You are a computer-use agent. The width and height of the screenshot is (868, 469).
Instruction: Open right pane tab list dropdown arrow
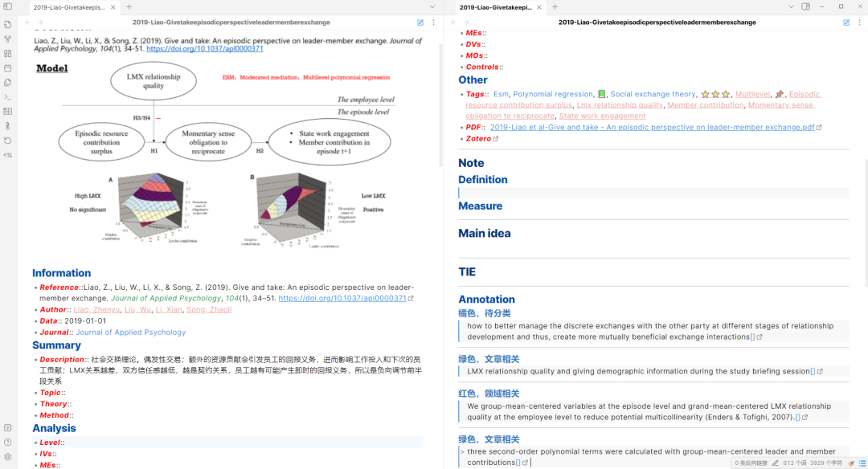pos(791,6)
